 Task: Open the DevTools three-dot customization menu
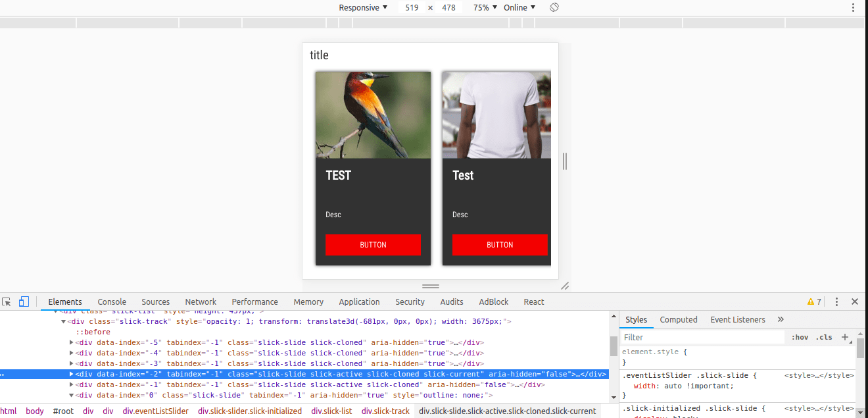click(836, 301)
